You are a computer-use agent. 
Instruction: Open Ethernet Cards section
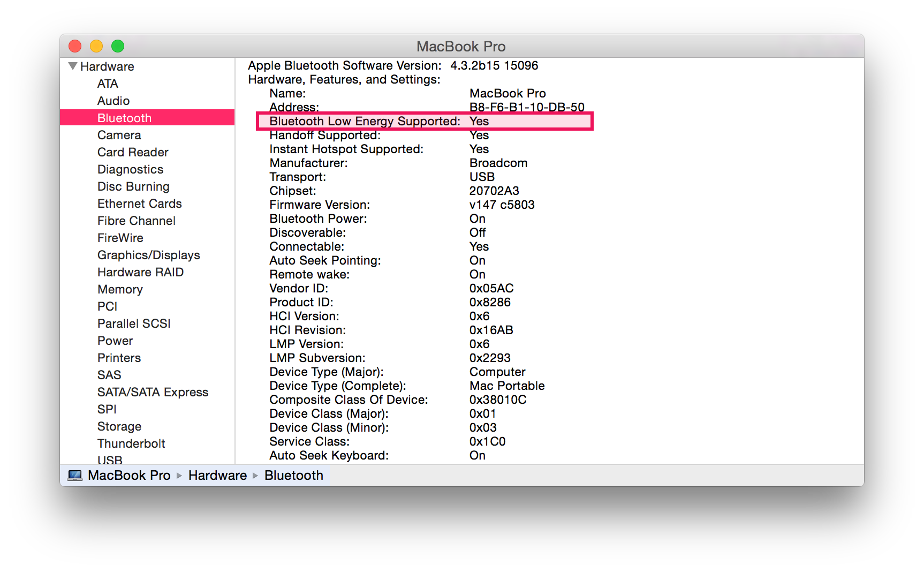[140, 204]
